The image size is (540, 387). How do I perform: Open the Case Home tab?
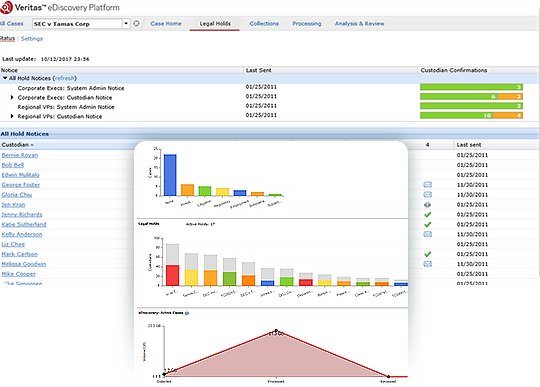(x=166, y=23)
